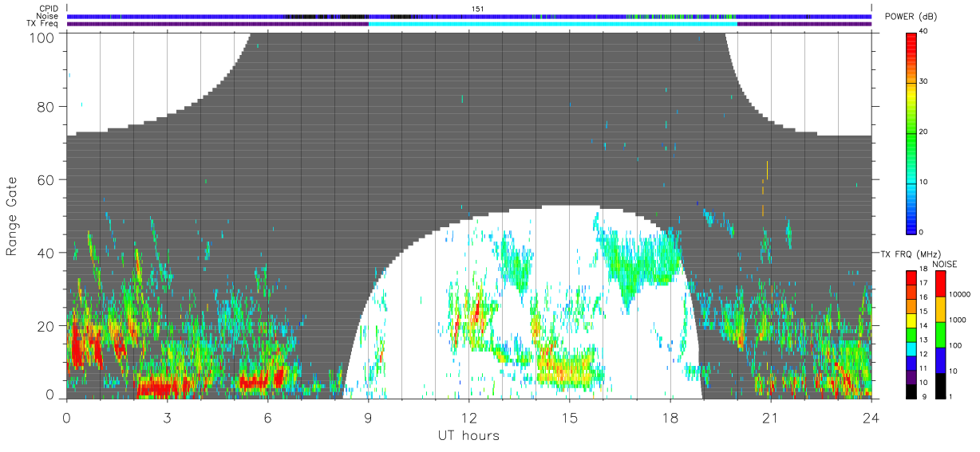Click the 40 label on the POWER colorbar
Viewport: 980px width, 452px height.
923,31
